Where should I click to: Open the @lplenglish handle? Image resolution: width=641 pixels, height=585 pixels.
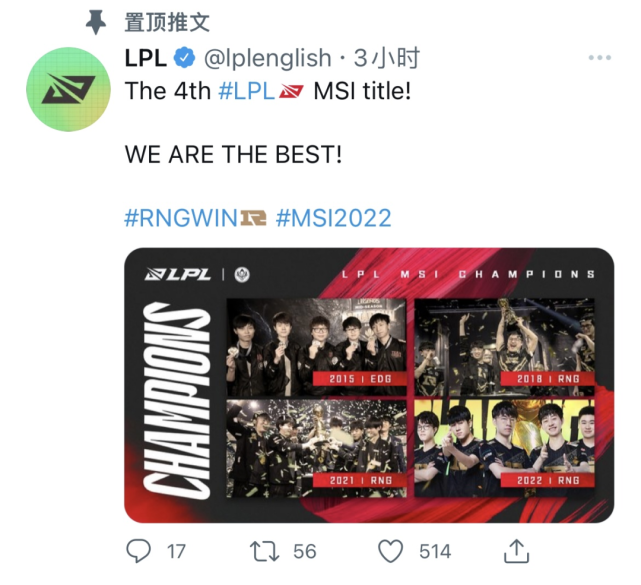point(267,58)
